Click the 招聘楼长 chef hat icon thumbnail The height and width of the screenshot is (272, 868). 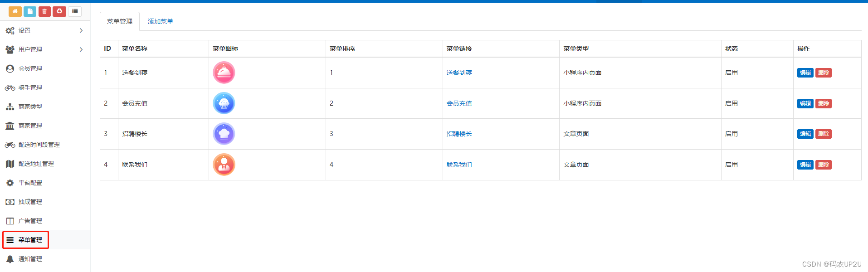(x=224, y=134)
